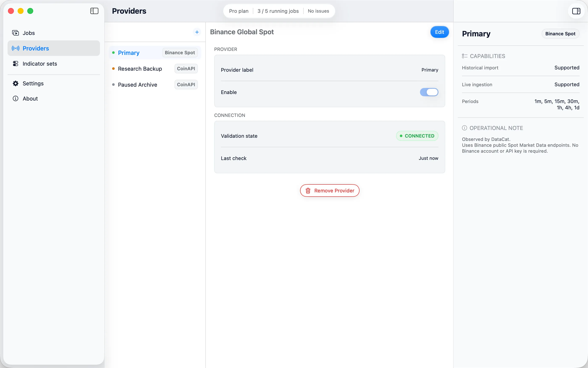Click the CoinAPI tag on Paused Archive
Screen dimensions: 588x368
[186, 85]
